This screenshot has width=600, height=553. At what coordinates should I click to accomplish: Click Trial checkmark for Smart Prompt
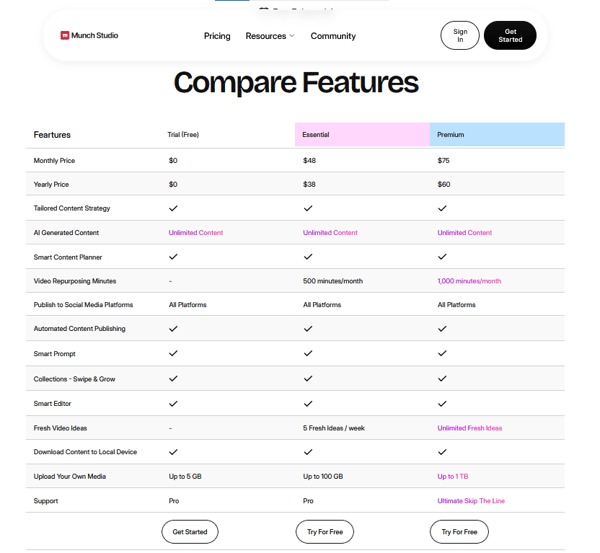click(173, 353)
